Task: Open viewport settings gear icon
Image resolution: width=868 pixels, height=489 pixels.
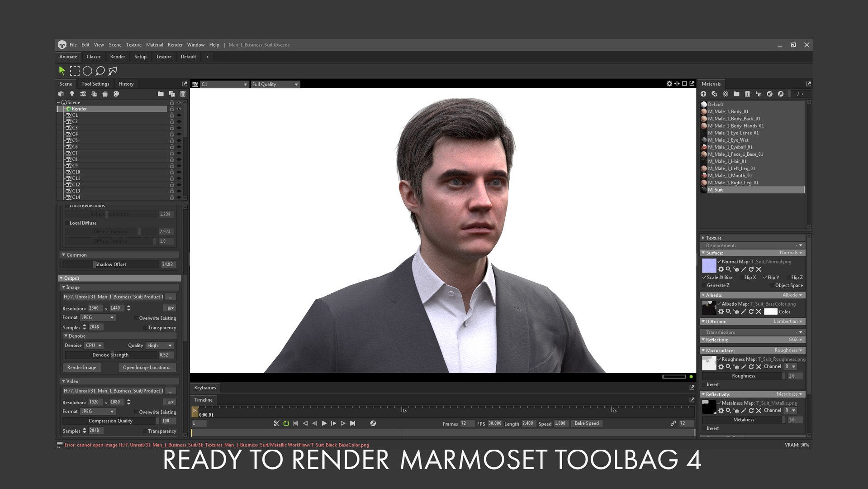Action: tap(669, 84)
